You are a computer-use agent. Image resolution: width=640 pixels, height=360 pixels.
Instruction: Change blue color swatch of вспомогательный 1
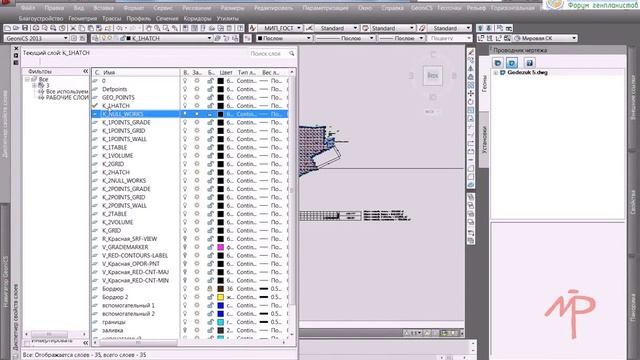(220, 305)
